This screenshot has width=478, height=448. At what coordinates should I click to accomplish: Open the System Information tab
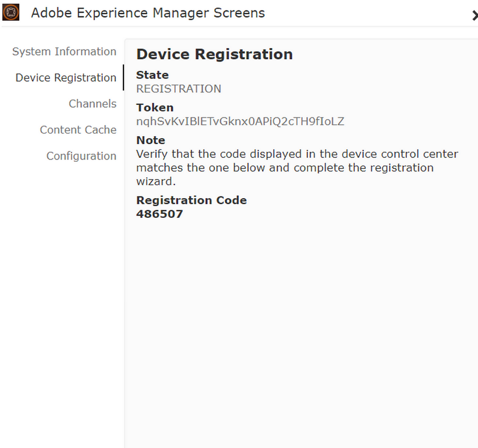[64, 51]
